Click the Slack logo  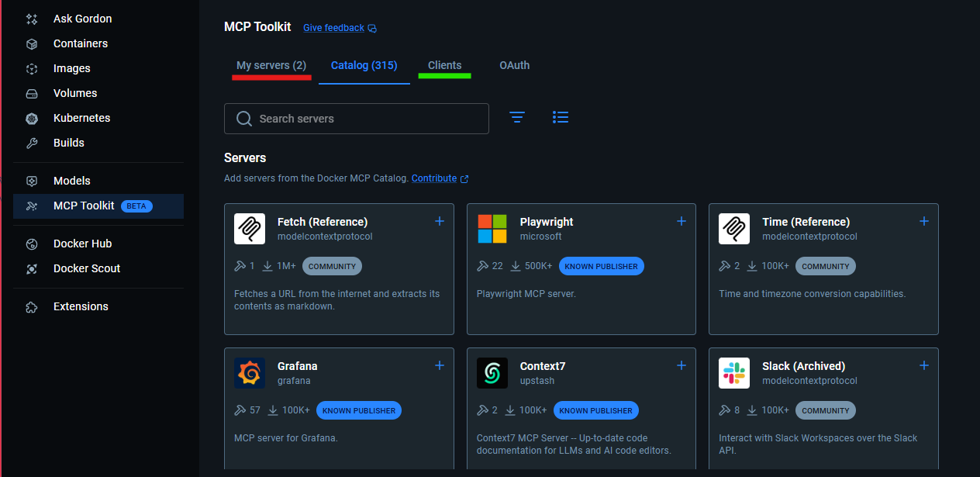(x=734, y=373)
